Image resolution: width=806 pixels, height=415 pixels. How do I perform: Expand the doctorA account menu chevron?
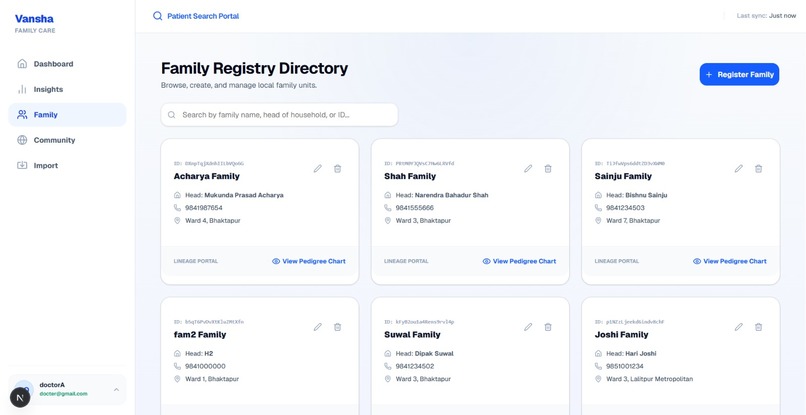[116, 389]
